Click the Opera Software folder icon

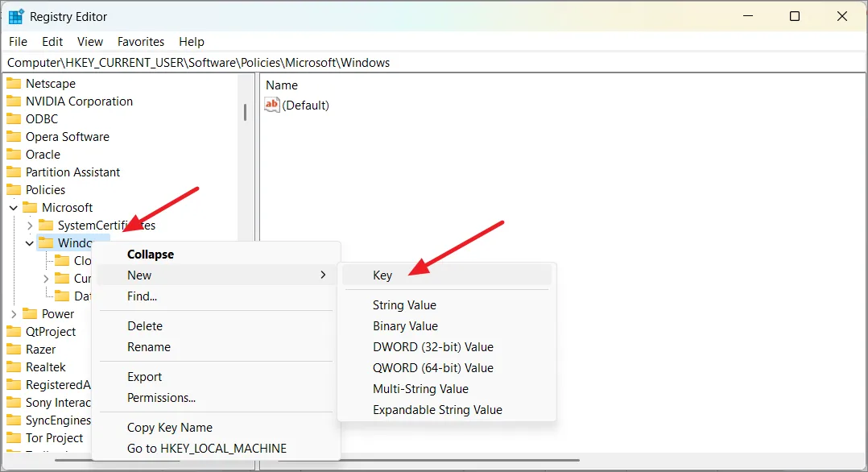click(14, 136)
